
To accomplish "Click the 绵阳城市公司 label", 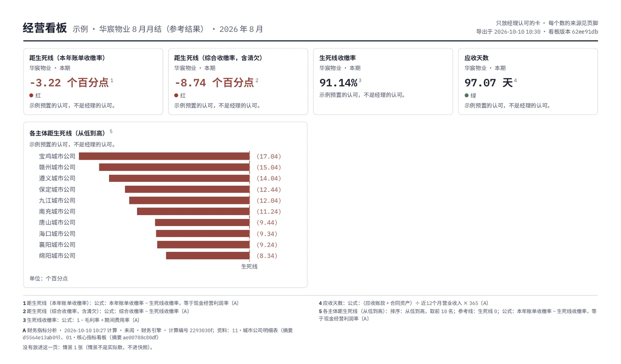I will (57, 256).
